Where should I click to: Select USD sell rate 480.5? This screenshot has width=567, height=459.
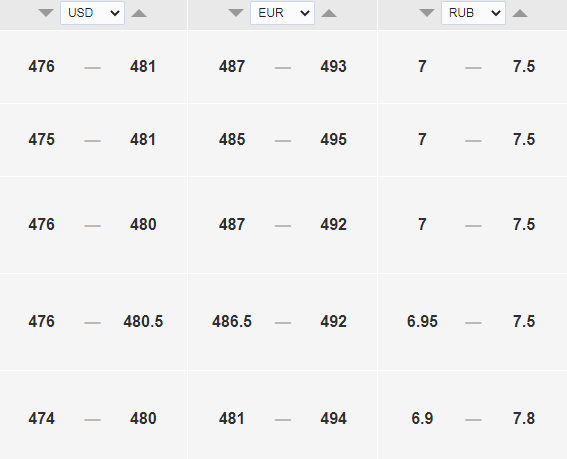[x=143, y=322]
